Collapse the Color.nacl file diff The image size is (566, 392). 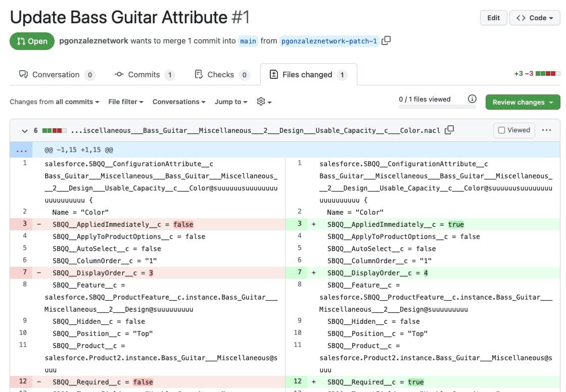tap(24, 131)
